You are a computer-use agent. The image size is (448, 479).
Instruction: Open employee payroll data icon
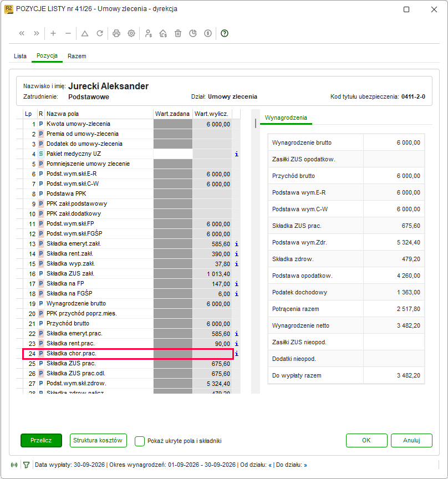[148, 33]
